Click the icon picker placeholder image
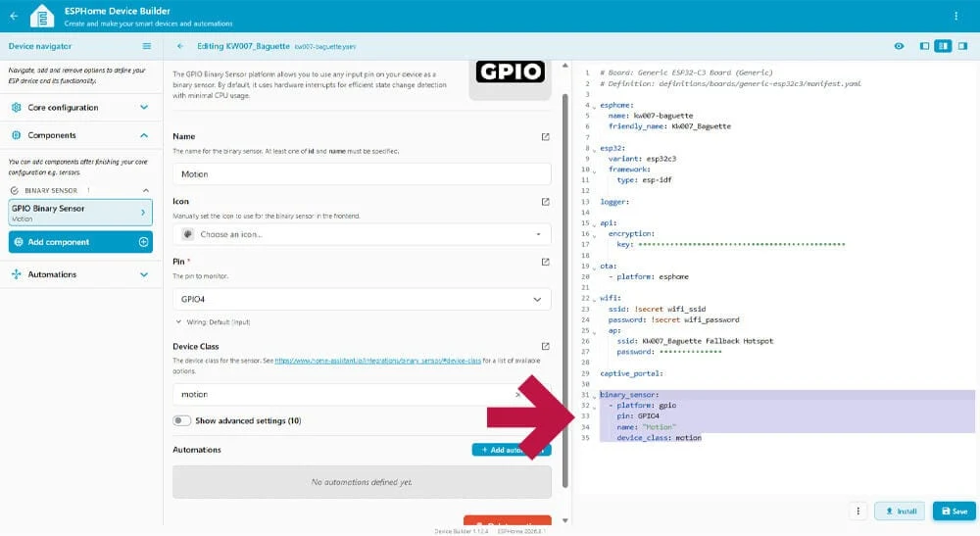 (187, 234)
